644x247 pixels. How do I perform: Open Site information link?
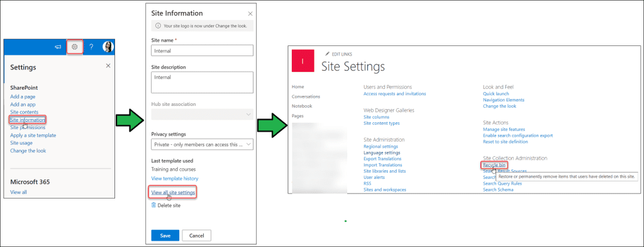[x=28, y=120]
